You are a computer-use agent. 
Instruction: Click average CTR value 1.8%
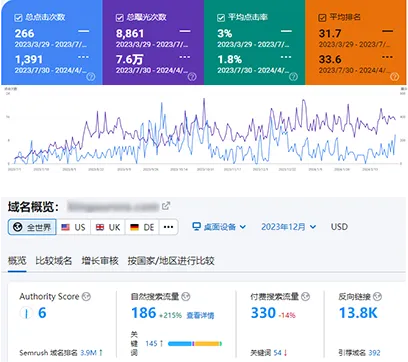[230, 60]
